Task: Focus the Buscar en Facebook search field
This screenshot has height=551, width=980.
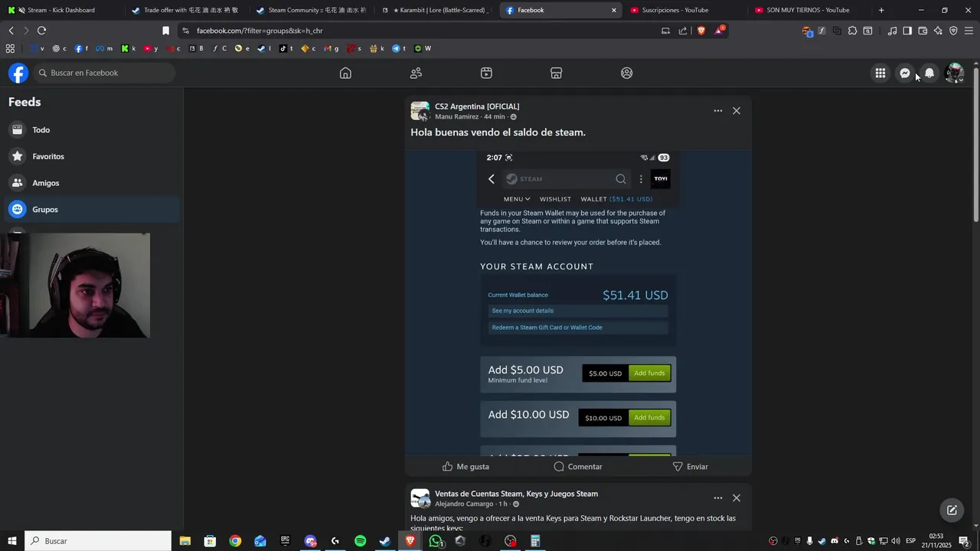Action: (105, 73)
